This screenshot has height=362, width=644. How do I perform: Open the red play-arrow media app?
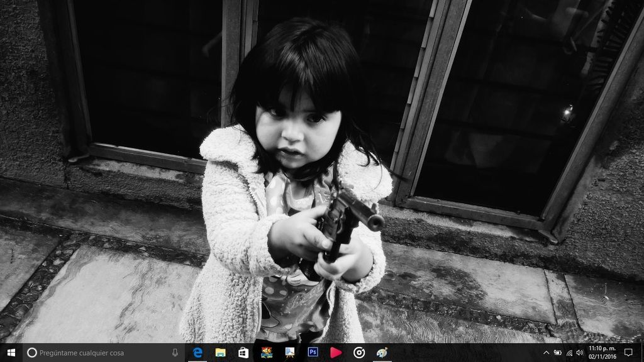click(336, 353)
